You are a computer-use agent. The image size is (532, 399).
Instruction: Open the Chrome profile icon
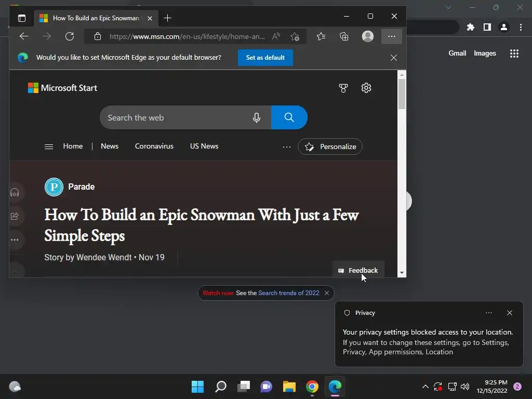[x=504, y=27]
